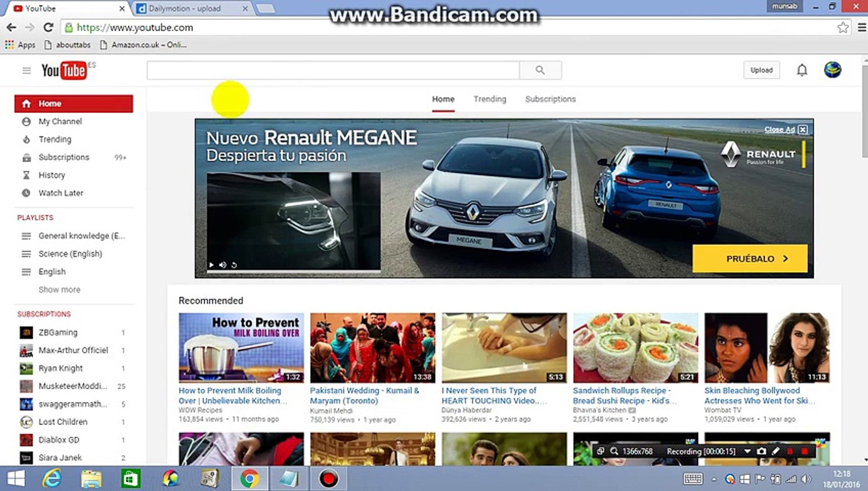Switch to the Trending tab

pyautogui.click(x=490, y=99)
